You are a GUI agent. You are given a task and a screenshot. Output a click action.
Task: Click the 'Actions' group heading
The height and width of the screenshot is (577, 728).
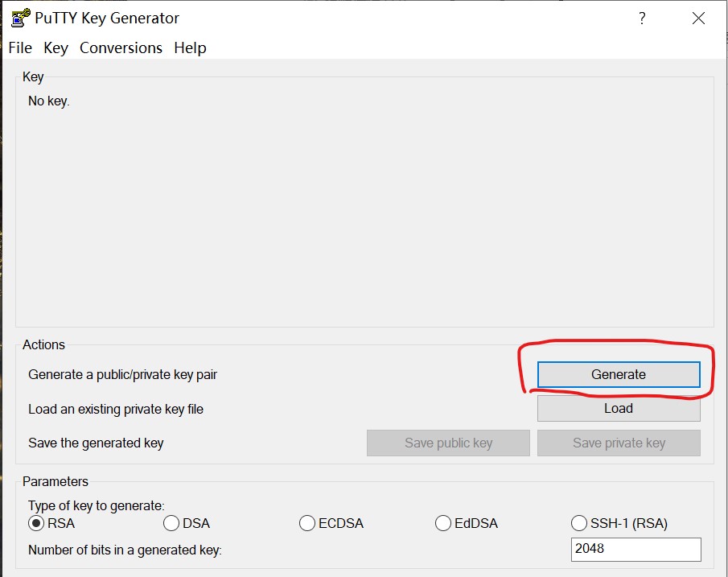(43, 344)
